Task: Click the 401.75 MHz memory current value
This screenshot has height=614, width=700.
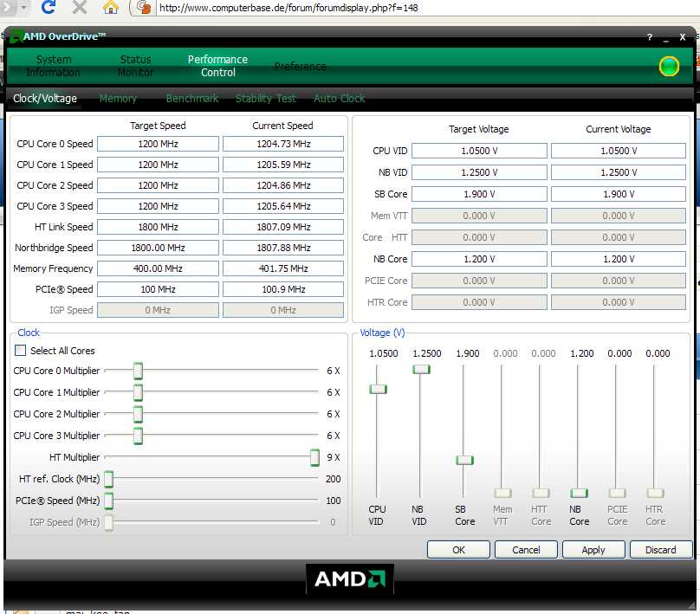Action: click(283, 268)
